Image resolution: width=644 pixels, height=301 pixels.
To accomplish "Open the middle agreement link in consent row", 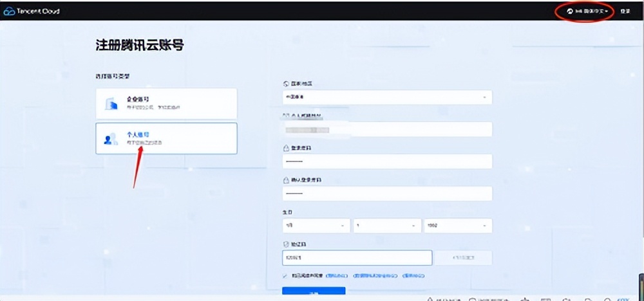I will tap(376, 275).
